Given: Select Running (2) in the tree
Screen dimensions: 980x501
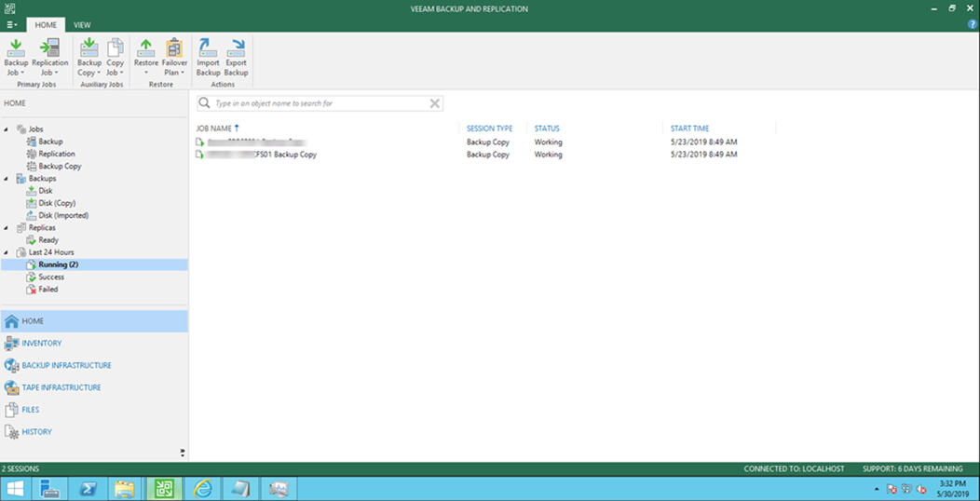Looking at the screenshot, I should tap(94, 264).
